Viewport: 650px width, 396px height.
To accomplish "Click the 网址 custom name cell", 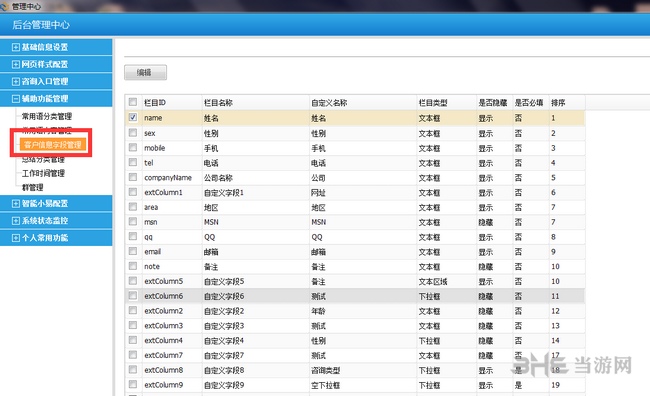I will pos(363,192).
